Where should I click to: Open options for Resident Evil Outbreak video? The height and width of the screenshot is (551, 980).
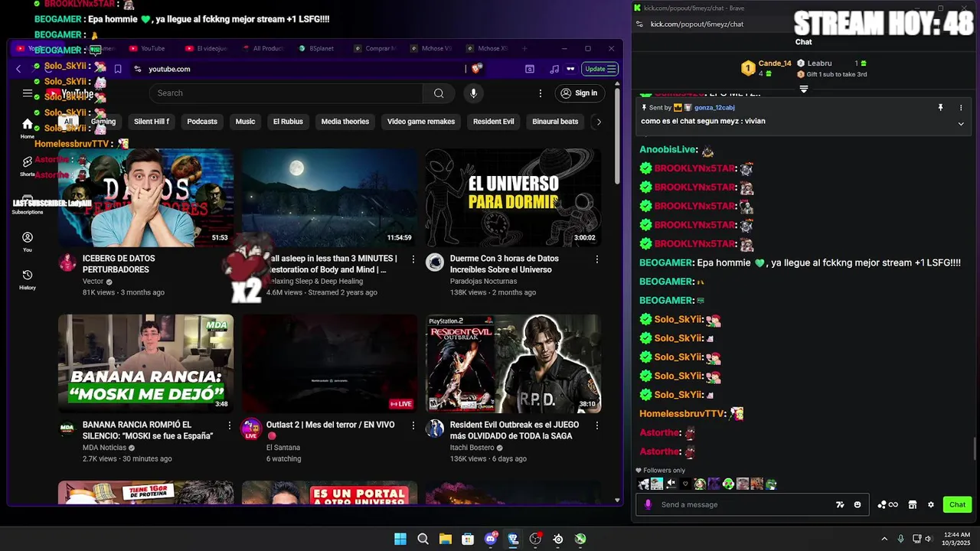tap(597, 425)
